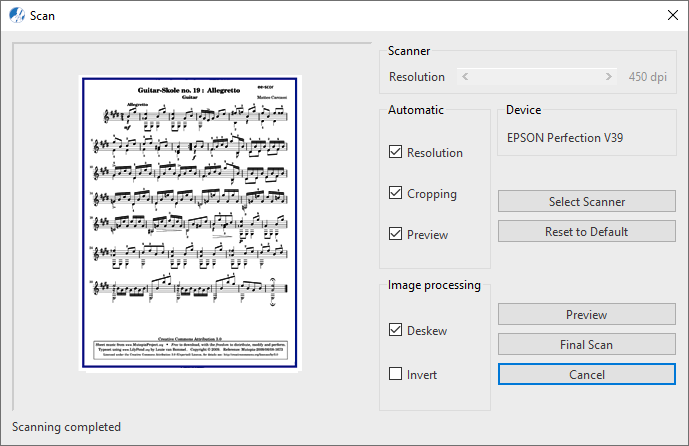
Task: Click the 450 dpi value
Action: point(647,77)
